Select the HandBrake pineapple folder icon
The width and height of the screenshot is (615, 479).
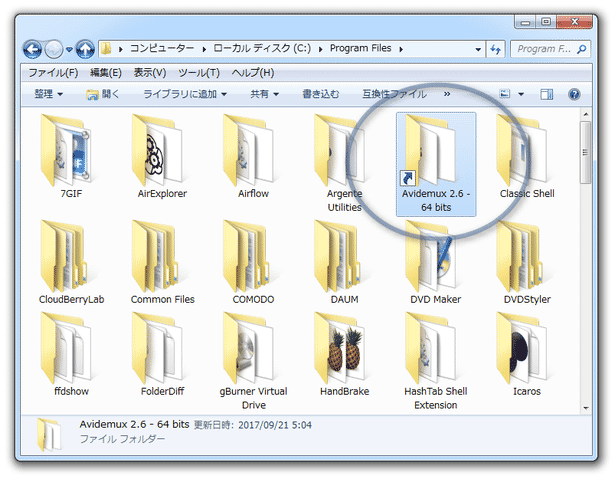point(340,348)
